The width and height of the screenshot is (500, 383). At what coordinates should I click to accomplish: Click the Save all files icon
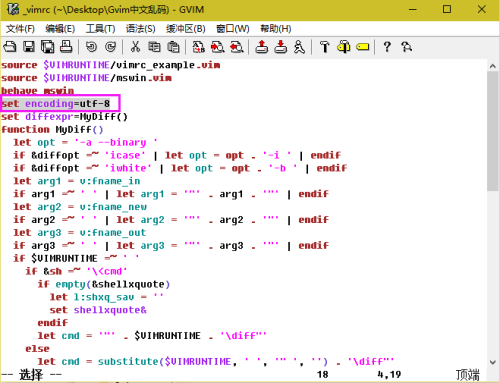click(x=47, y=47)
